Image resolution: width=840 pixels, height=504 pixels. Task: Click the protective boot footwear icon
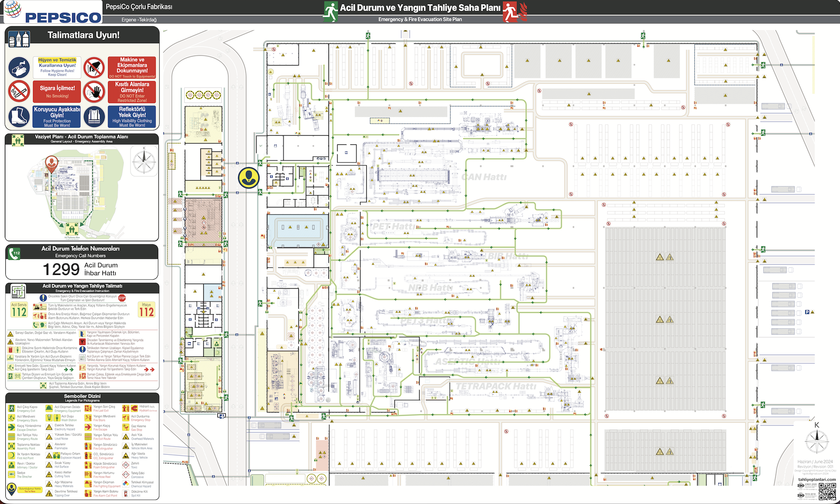click(19, 116)
